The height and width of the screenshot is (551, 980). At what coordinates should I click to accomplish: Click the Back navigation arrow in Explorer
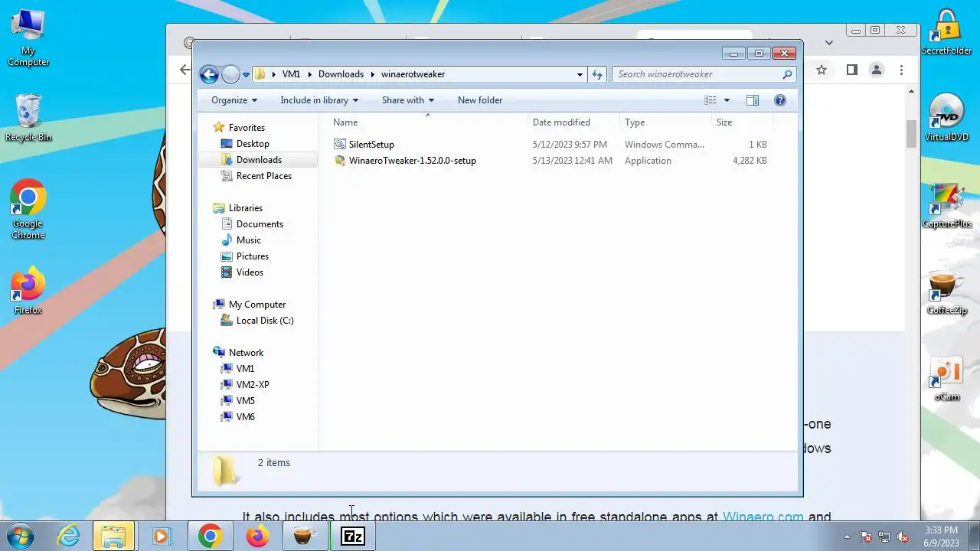[209, 74]
